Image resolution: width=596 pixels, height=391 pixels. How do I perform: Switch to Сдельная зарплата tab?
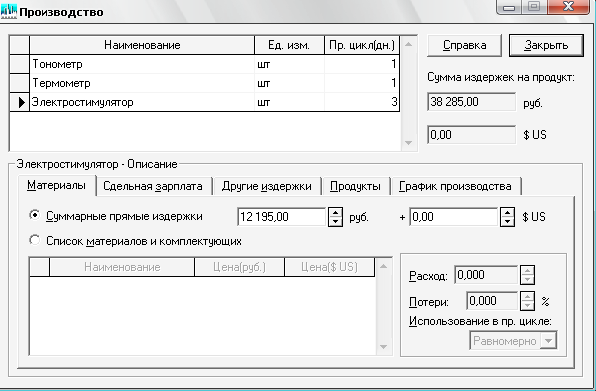(x=153, y=187)
